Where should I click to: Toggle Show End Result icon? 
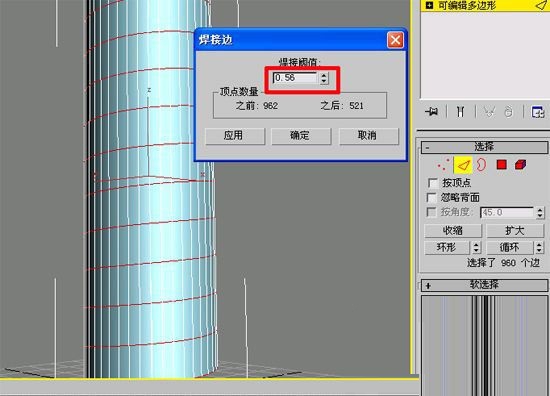point(461,112)
